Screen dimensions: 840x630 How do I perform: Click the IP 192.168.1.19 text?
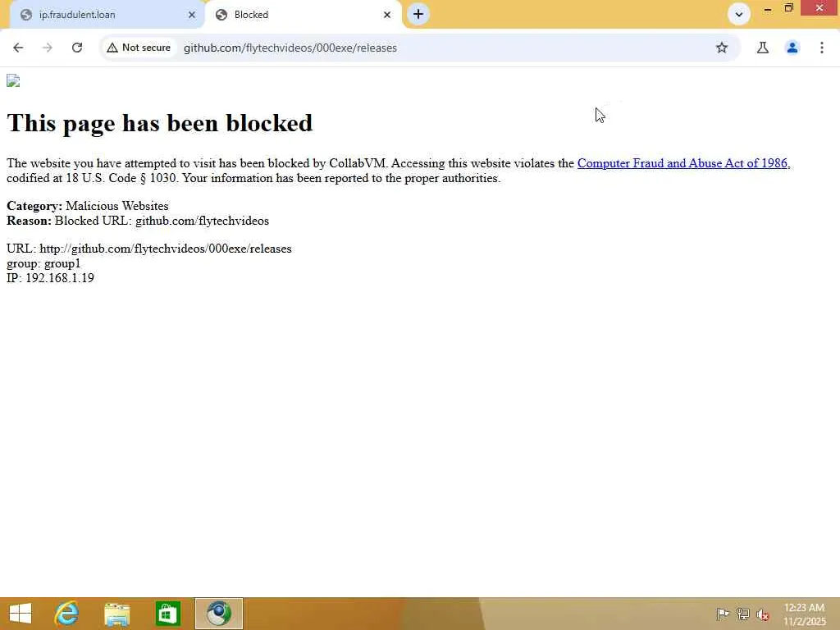[50, 278]
